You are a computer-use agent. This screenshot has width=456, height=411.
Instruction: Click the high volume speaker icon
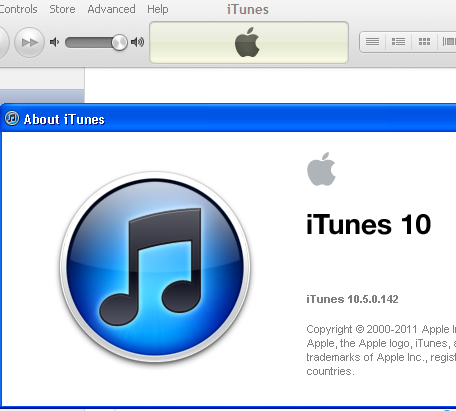pyautogui.click(x=137, y=42)
